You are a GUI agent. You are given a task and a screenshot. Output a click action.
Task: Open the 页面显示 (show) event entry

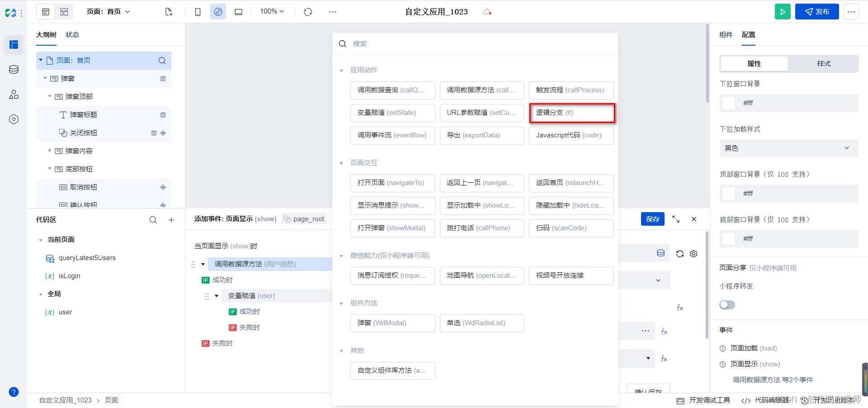(755, 364)
